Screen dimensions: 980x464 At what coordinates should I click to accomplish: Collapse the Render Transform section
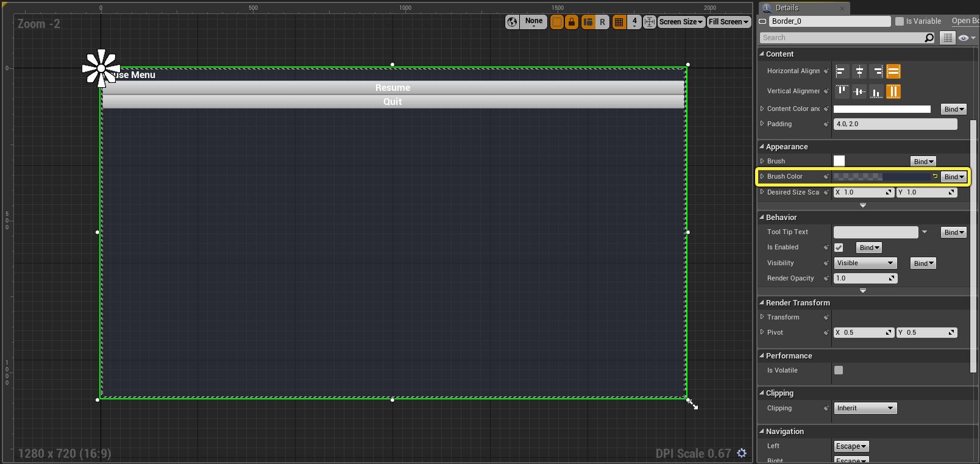coord(762,302)
